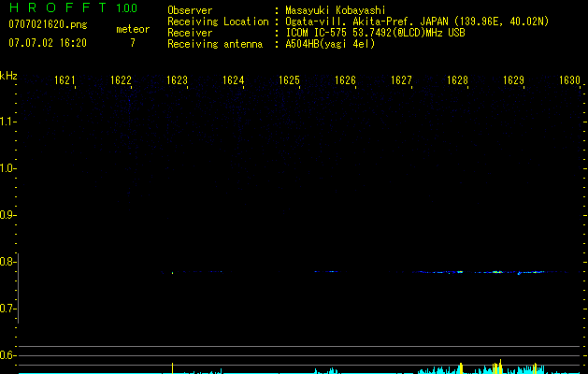Click the Receiving antenna label
This screenshot has height=374, width=588.
(215, 44)
